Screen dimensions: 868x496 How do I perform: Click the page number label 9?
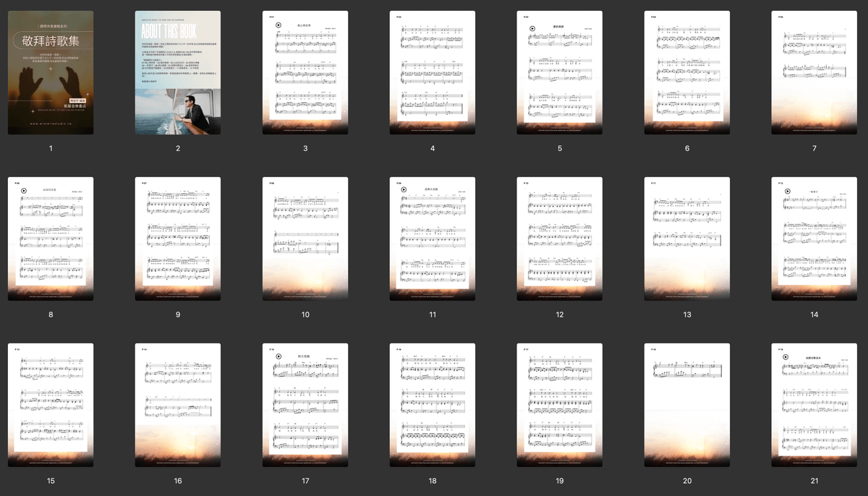pyautogui.click(x=178, y=315)
